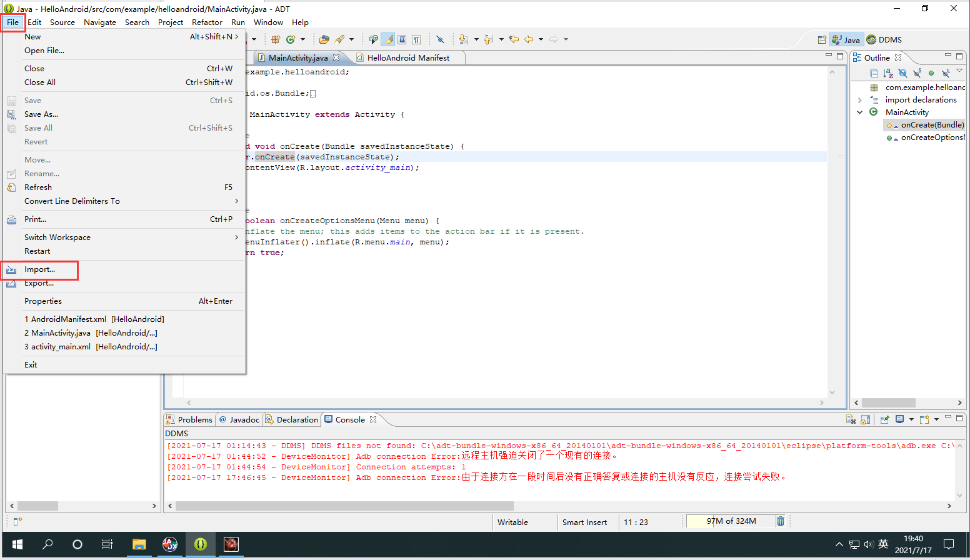
Task: Switch to HelloAndroid Manifest tab
Action: tap(408, 57)
